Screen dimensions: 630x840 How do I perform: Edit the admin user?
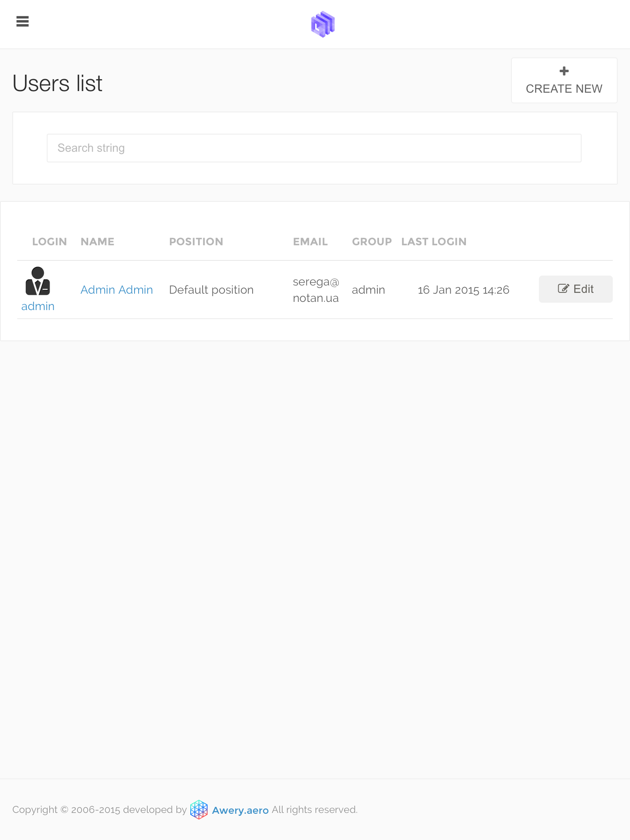575,289
